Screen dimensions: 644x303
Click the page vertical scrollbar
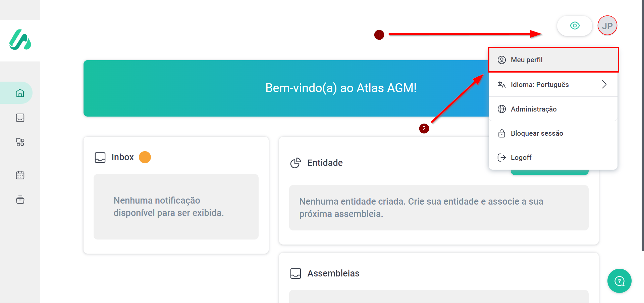(x=642, y=134)
